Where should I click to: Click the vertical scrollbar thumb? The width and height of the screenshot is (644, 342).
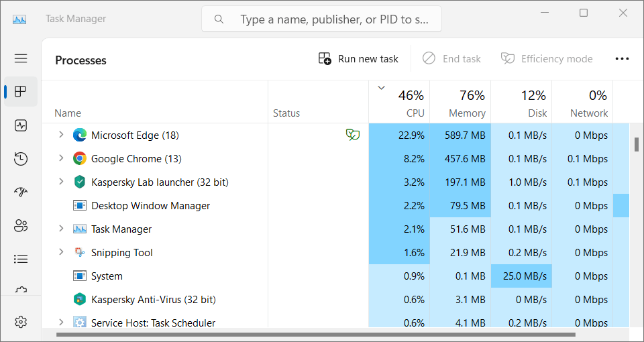click(637, 145)
